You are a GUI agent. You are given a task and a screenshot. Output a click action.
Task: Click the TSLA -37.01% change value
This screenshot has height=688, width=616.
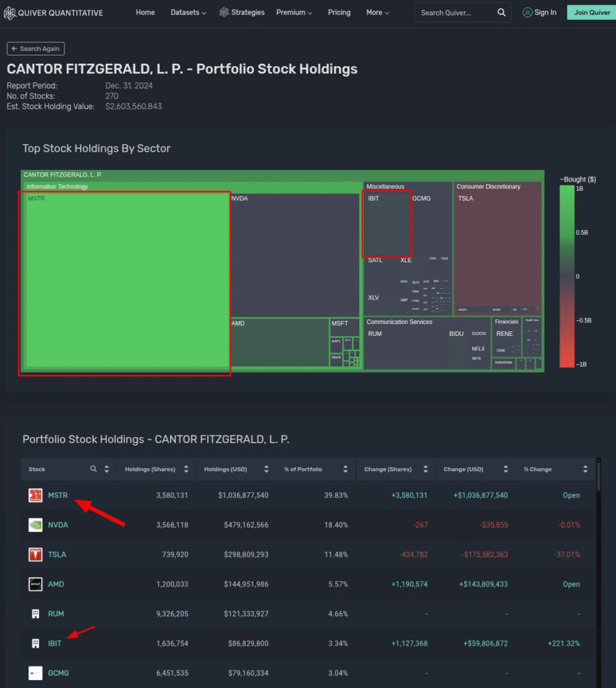(x=568, y=554)
